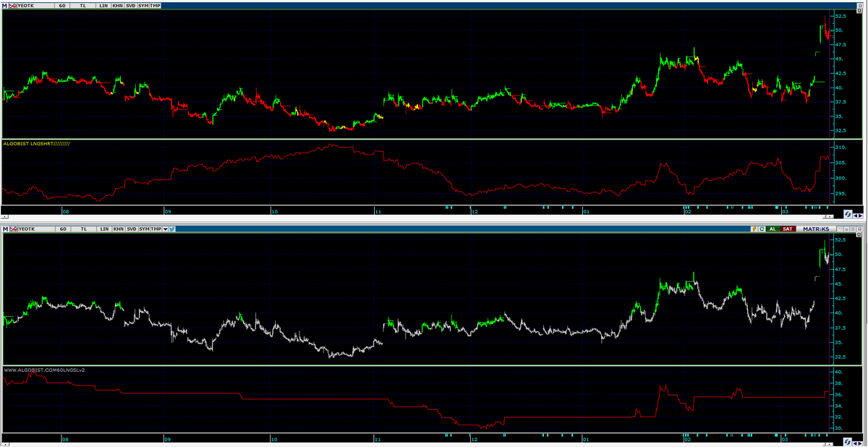Click TMP template button in bottom chart toolbar
The height and width of the screenshot is (447, 868).
[156, 229]
